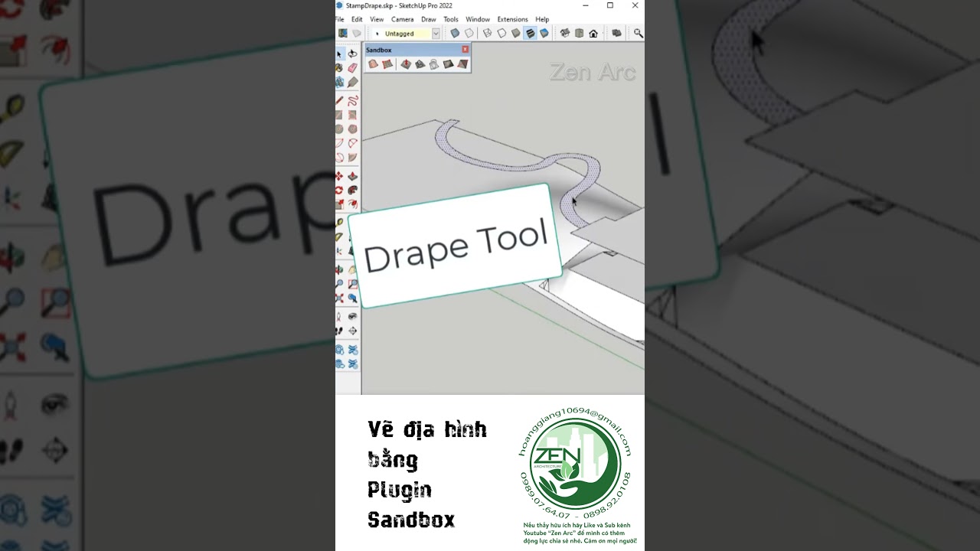Select the From Contours sandbox tool
980x551 pixels.
click(373, 64)
